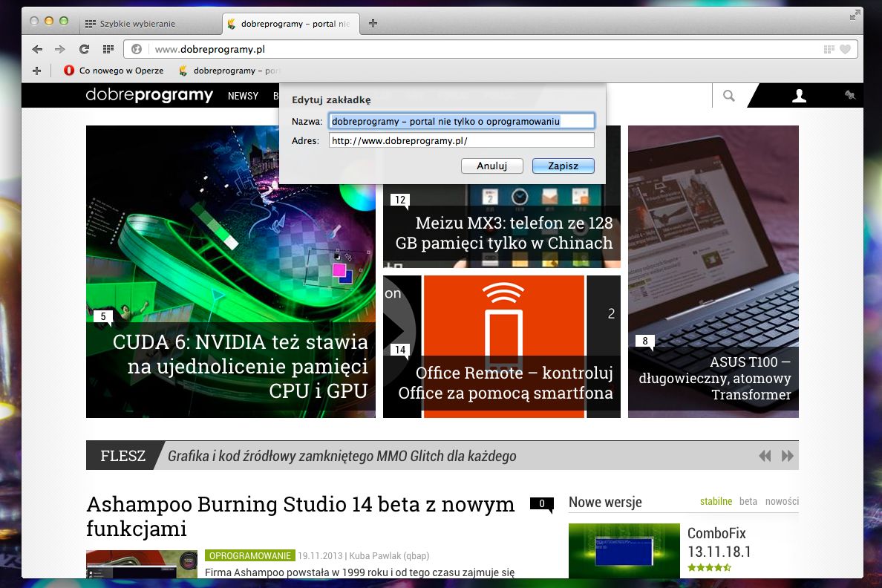Select the nowości tab in Nowe wersje
Screen dimensions: 882x588
[782, 501]
